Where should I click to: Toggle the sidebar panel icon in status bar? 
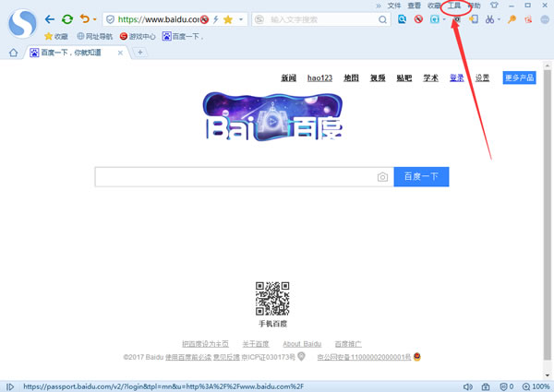10,387
